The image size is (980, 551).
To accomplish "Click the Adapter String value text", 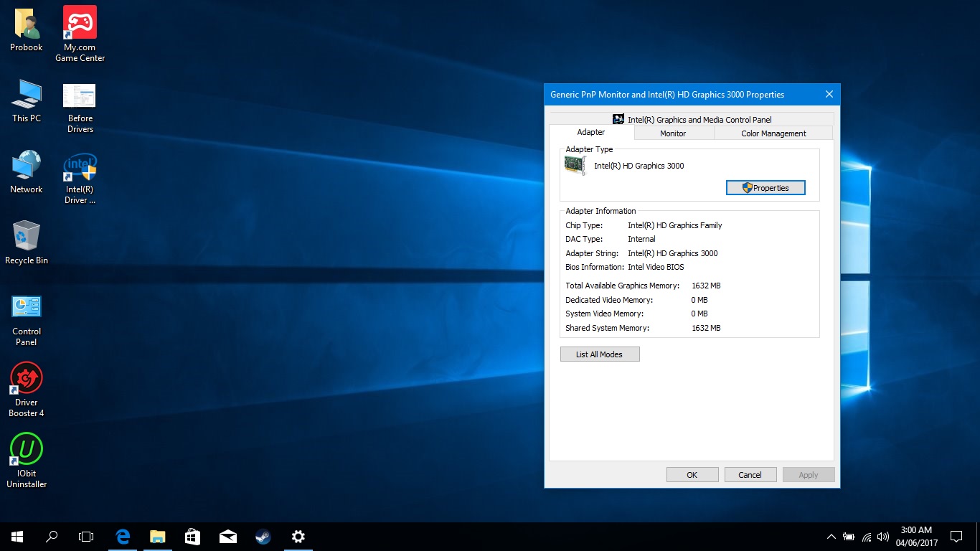I will click(x=673, y=253).
